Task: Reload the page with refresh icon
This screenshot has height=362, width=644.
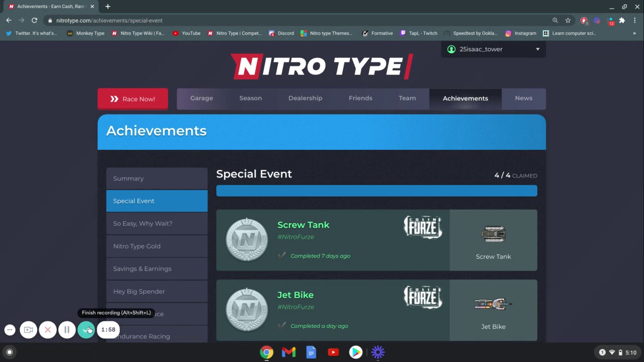Action: pos(34,20)
